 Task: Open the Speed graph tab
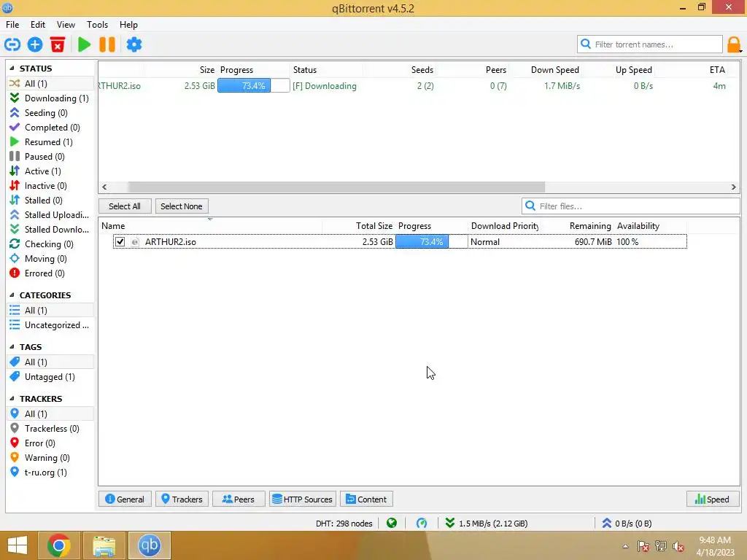point(712,499)
